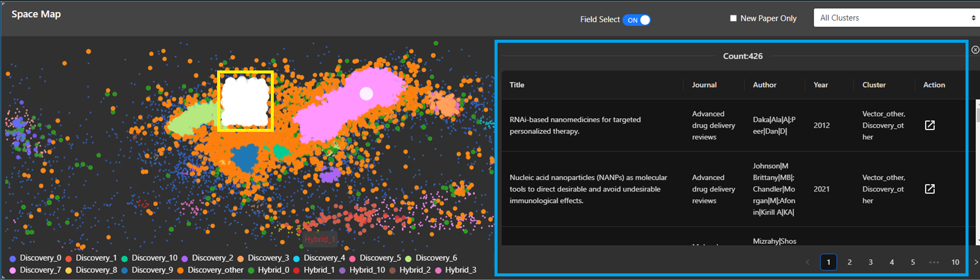This screenshot has height=280, width=980.
Task: Toggle Discovery_2 legend entry
Action: pos(207,258)
